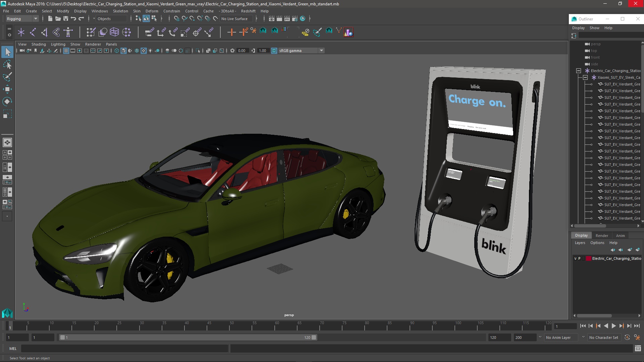Screen dimensions: 644x362
Task: Open the Constrain menu
Action: 172,11
